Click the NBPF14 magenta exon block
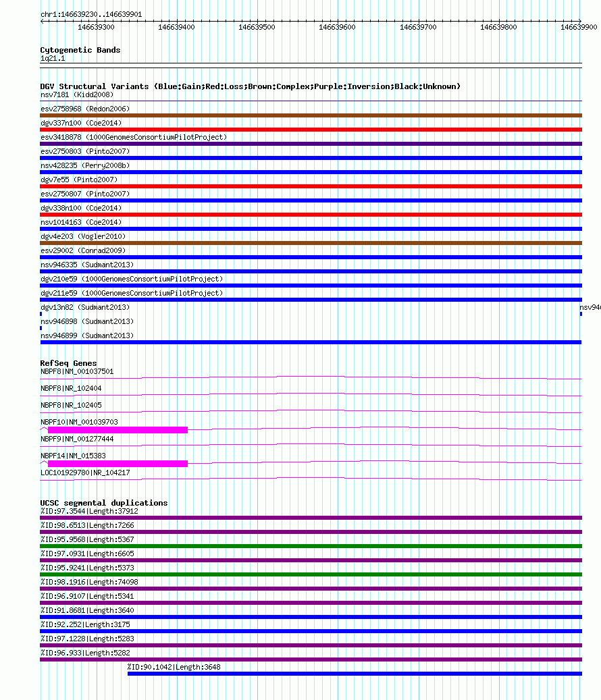The width and height of the screenshot is (601, 700). click(118, 464)
